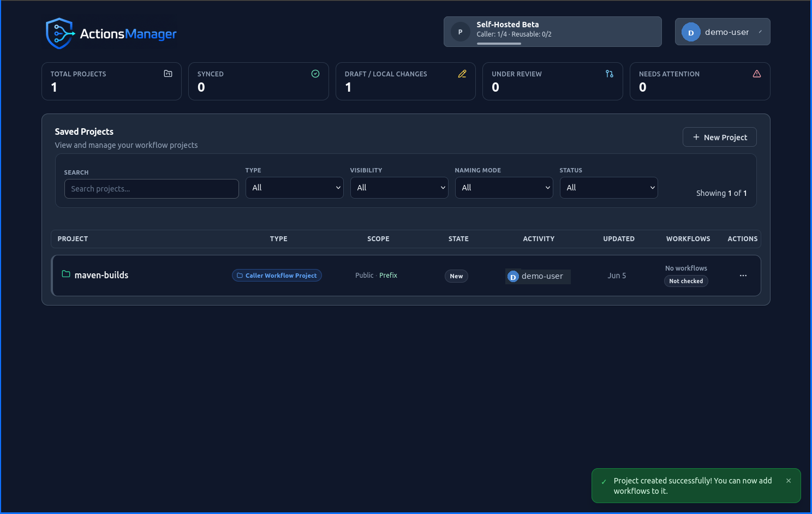The image size is (812, 514).
Task: Click the Activity column header
Action: 539,239
